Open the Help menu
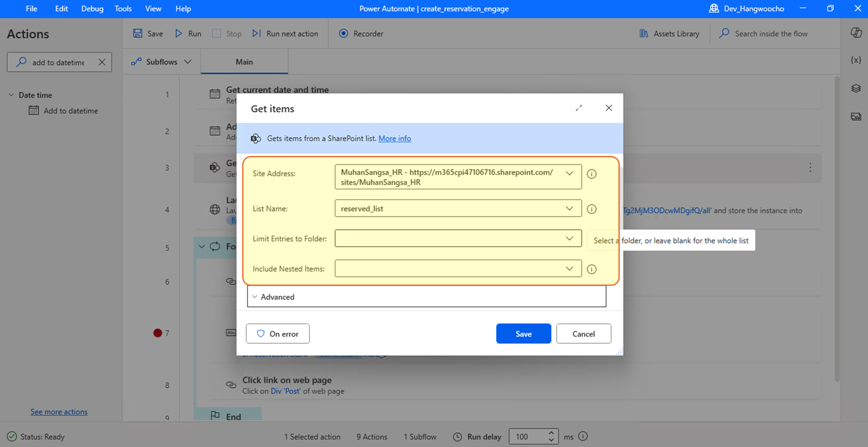Viewport: 868px width, 447px height. [x=183, y=9]
